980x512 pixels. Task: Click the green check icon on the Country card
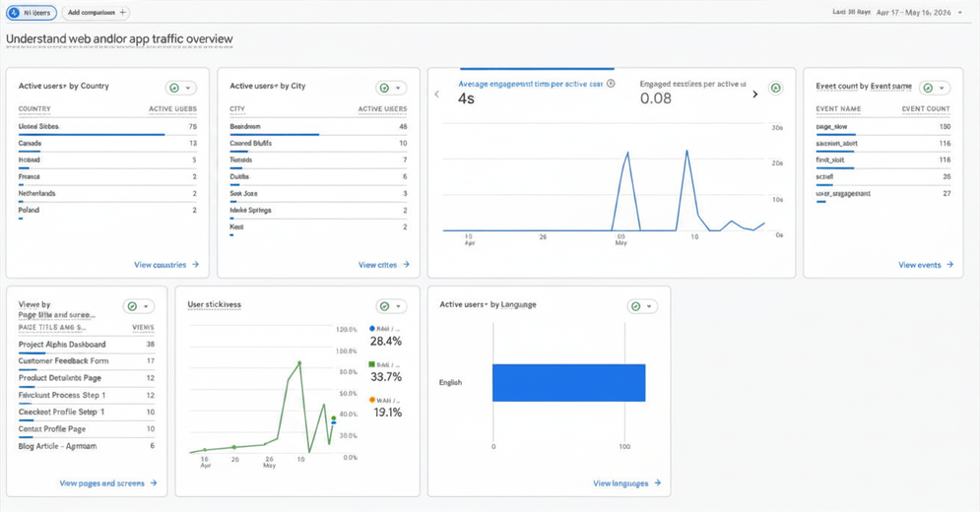tap(175, 89)
